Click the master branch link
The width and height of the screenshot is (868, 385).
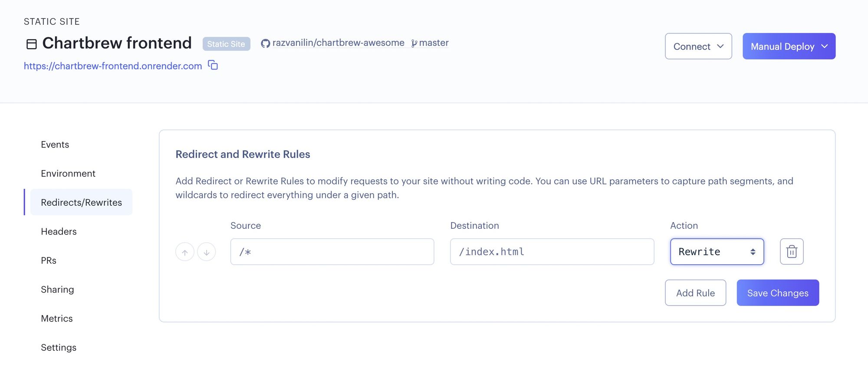[434, 43]
